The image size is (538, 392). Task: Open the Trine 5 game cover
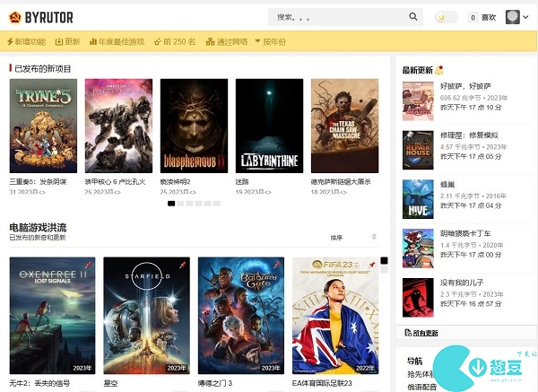(43, 126)
